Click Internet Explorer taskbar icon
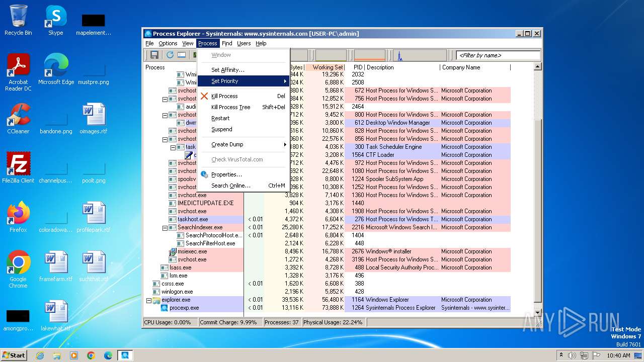This screenshot has width=644, height=362. [40, 355]
